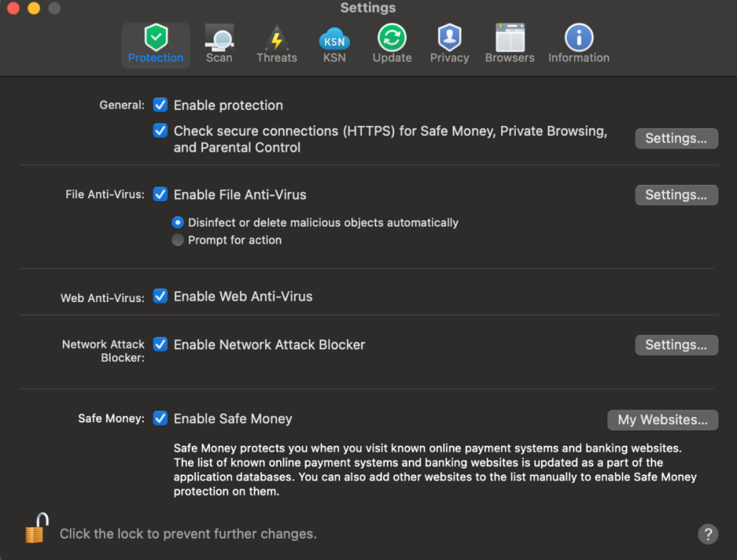Open the Scan settings tab icon

[x=219, y=43]
